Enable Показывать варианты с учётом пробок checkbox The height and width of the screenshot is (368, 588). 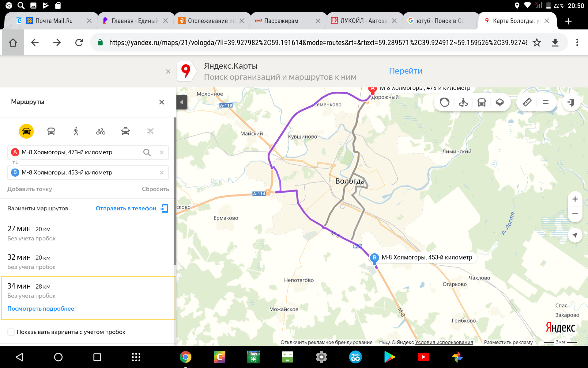click(11, 332)
